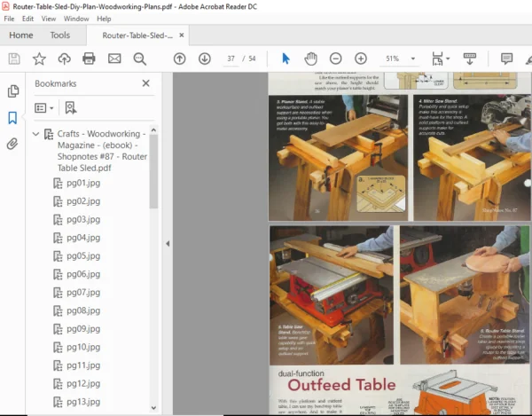
Task: Close the Router-Table-Sled document tab
Action: pos(182,35)
